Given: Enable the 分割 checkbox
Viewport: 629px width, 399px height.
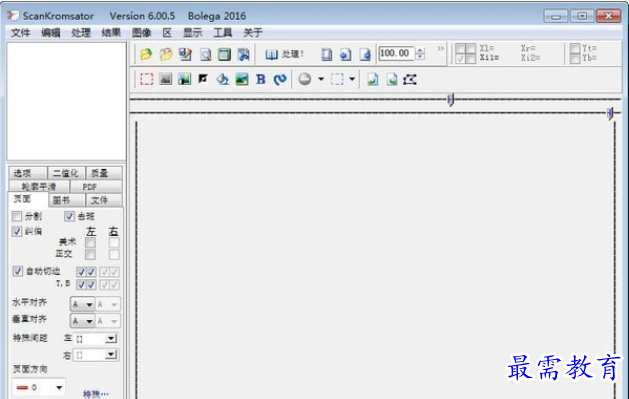Looking at the screenshot, I should (17, 217).
